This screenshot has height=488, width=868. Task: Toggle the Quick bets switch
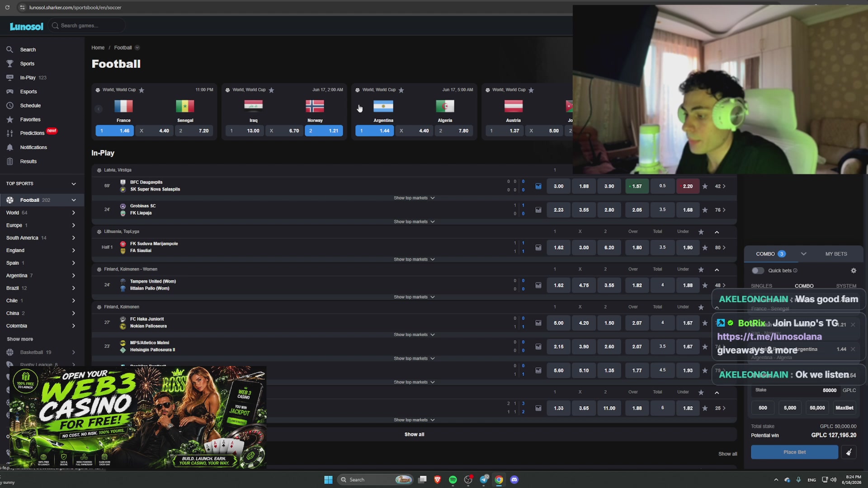758,271
